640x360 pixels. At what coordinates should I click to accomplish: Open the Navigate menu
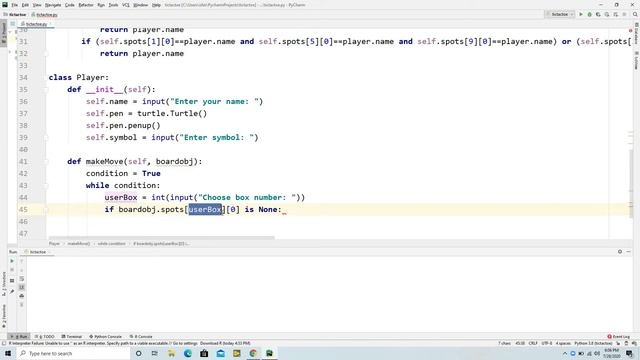pos(53,5)
